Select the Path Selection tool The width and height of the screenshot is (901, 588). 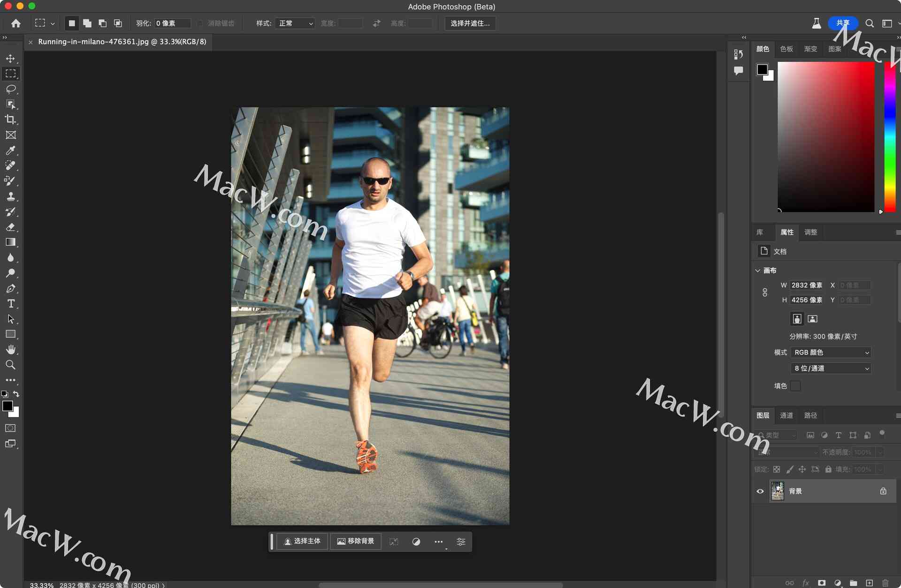[10, 319]
